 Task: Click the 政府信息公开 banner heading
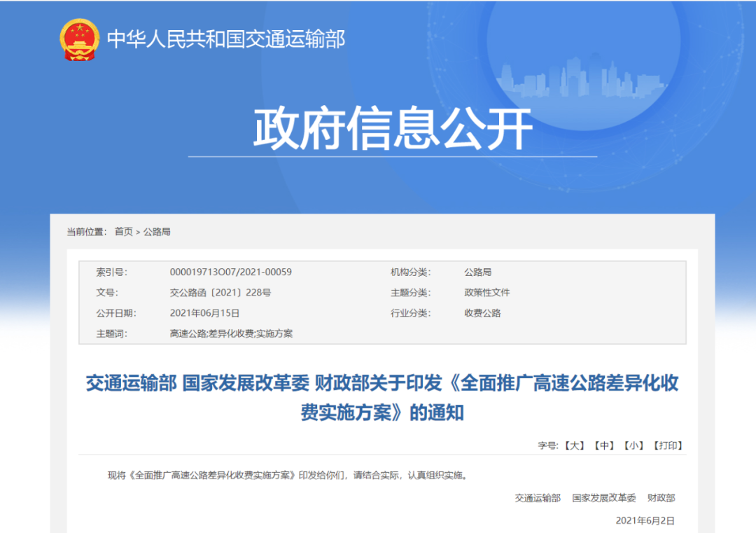tap(393, 128)
